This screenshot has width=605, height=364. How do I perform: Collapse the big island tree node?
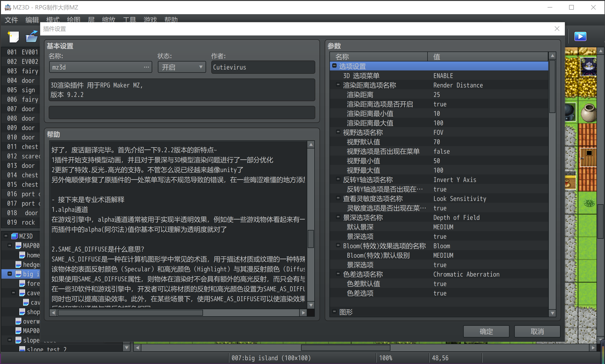pyautogui.click(x=10, y=274)
